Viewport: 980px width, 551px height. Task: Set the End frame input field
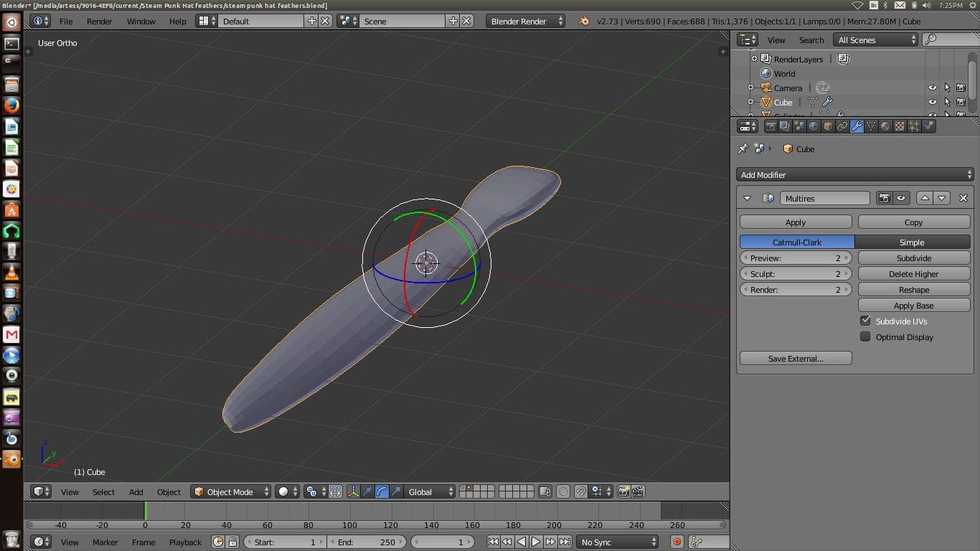pos(366,542)
